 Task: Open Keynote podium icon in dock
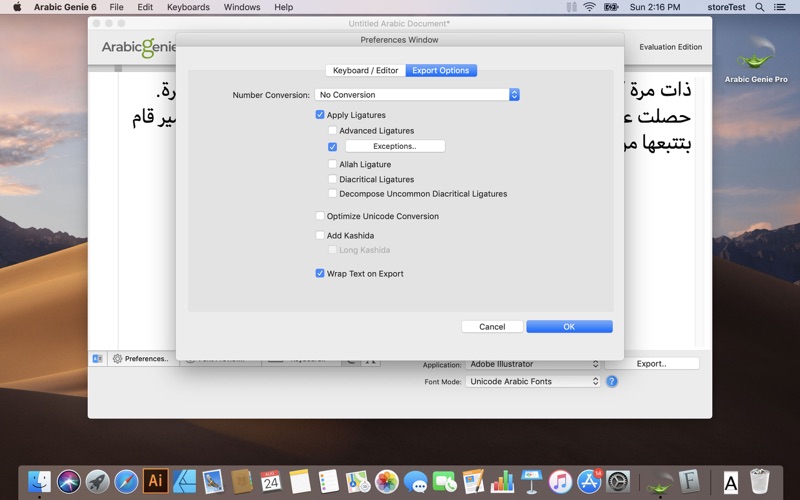click(531, 481)
